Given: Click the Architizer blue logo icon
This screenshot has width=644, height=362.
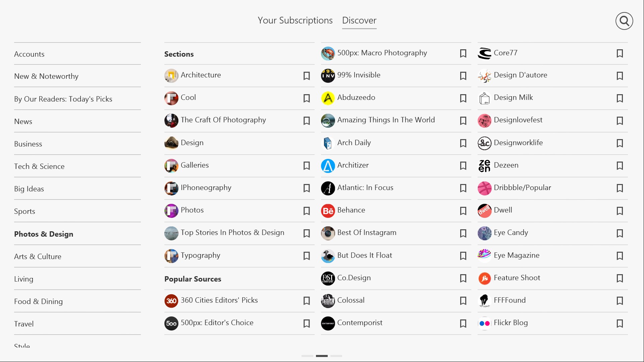Looking at the screenshot, I should click(328, 166).
